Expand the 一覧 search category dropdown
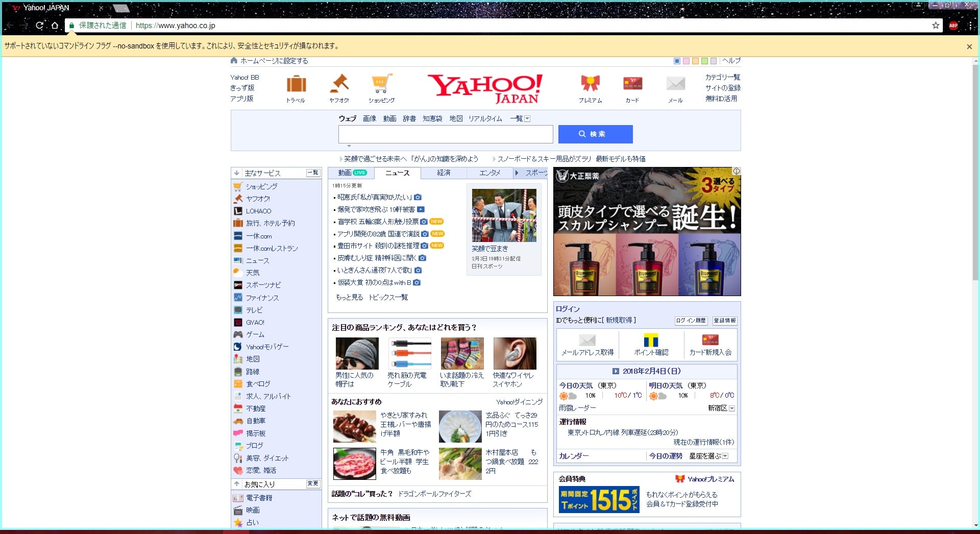The height and width of the screenshot is (534, 980). pyautogui.click(x=528, y=119)
